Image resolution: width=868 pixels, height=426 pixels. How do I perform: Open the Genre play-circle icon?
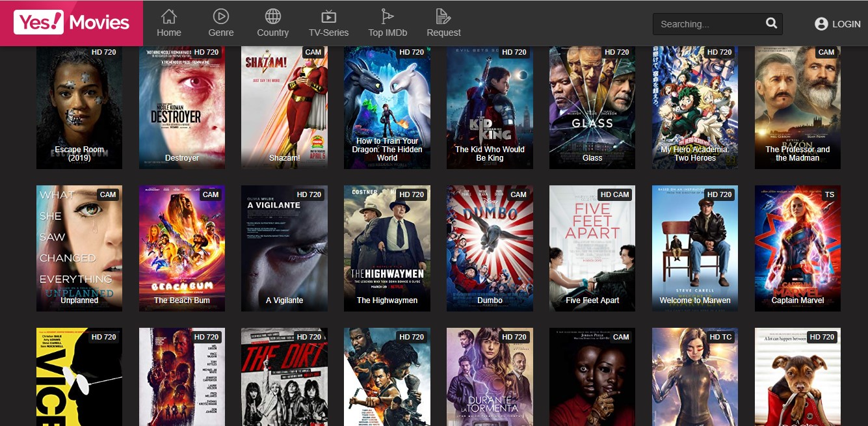pos(221,16)
